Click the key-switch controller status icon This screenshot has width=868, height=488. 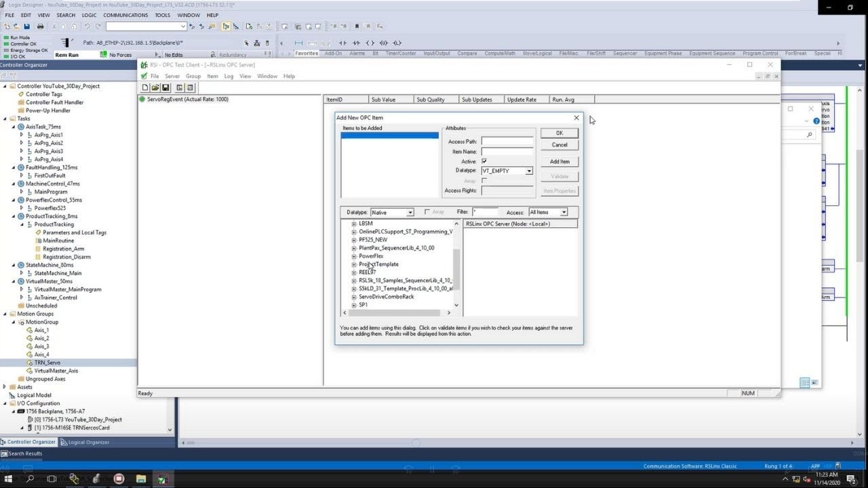[66, 43]
